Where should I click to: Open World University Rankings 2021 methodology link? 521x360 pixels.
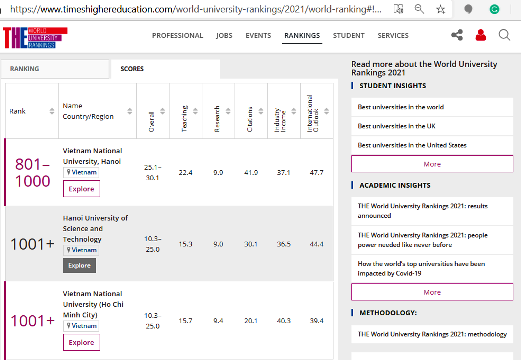coord(432,334)
